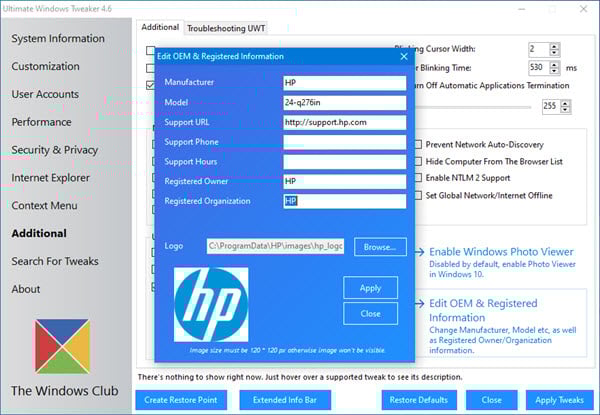Click the Support Phone input field
Screen dimensions: 600x415
344,142
